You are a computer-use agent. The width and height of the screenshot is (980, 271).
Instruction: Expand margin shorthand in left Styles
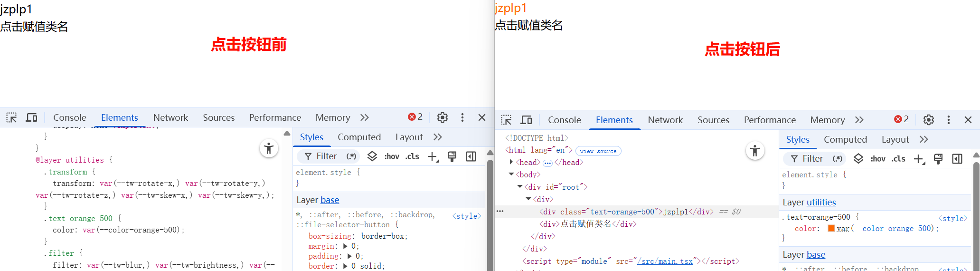pos(346,246)
